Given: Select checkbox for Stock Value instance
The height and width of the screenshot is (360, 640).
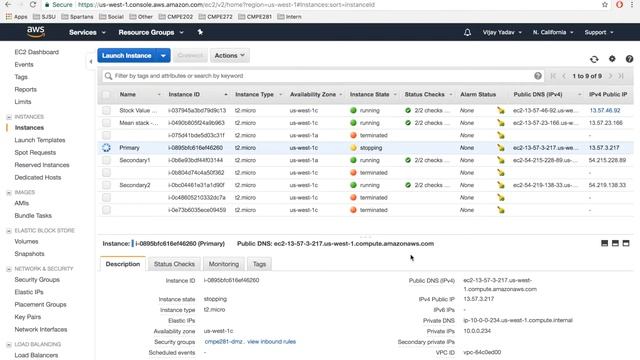Looking at the screenshot, I should coord(106,110).
